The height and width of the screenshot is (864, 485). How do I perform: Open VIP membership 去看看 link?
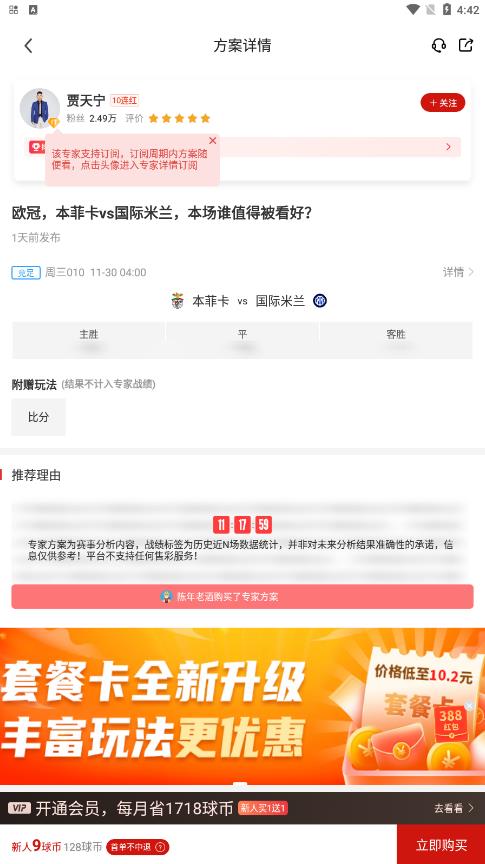pyautogui.click(x=454, y=808)
